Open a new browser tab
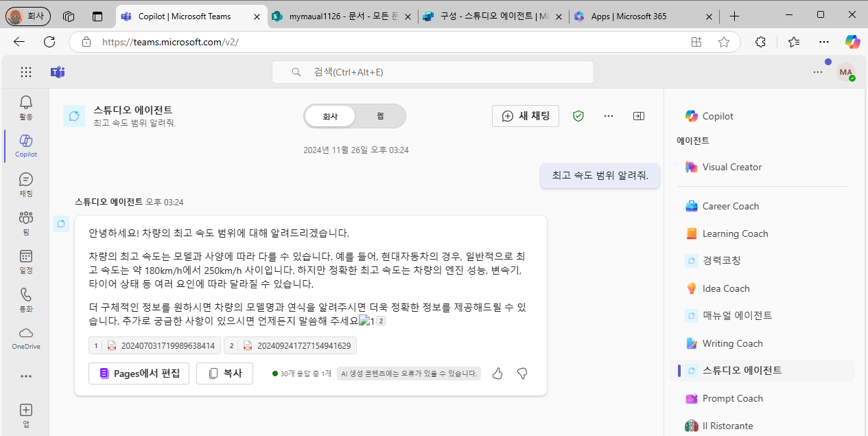This screenshot has height=436, width=868. (x=734, y=16)
